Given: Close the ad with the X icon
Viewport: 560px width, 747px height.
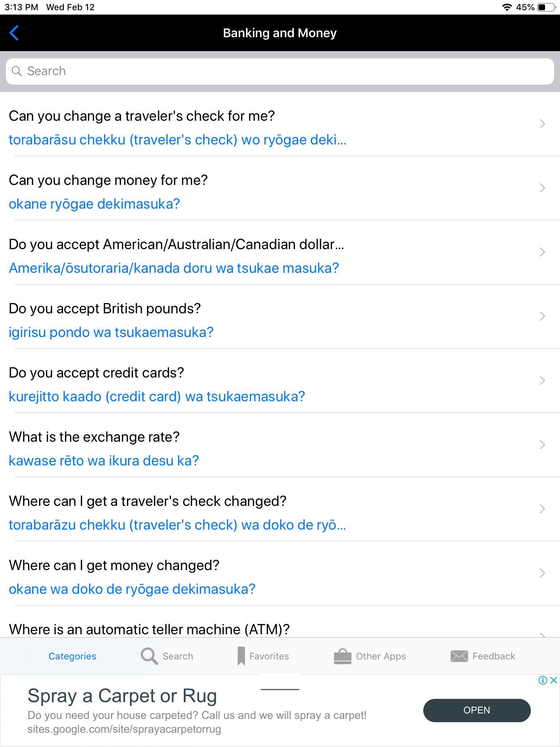Looking at the screenshot, I should 554,680.
